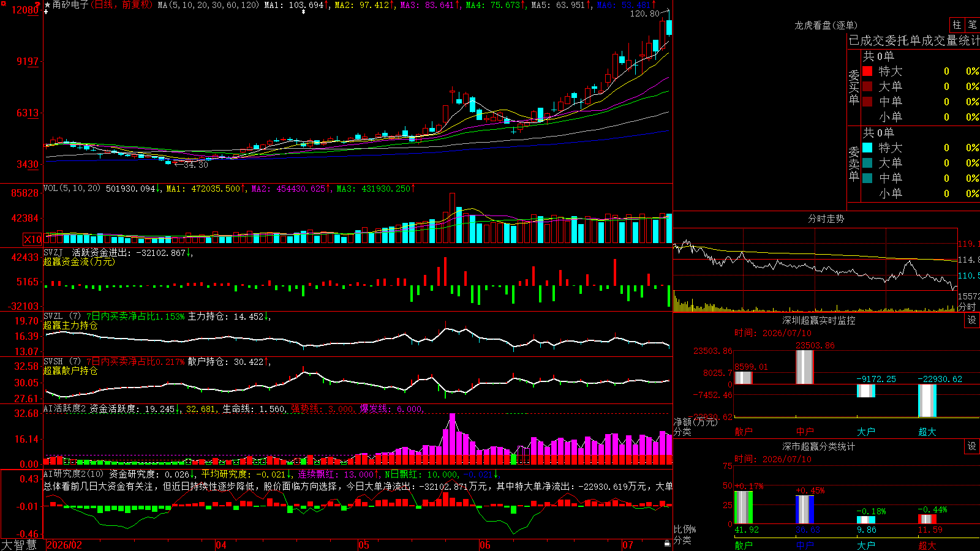Click the +0.17% retail percentage label
Viewport: 980px width, 551px height.
tap(749, 487)
